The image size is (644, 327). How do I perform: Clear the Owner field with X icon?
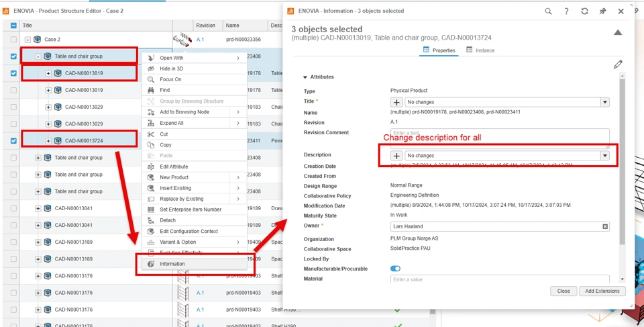pyautogui.click(x=605, y=226)
